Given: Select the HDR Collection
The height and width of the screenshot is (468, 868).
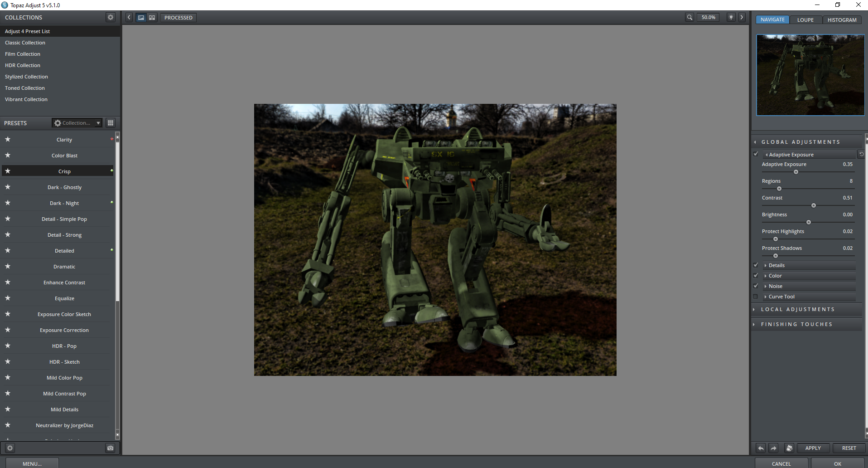Looking at the screenshot, I should pos(60,65).
